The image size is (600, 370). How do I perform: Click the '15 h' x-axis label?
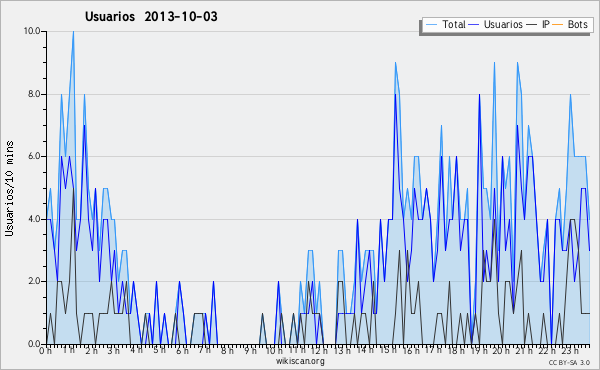(388, 350)
